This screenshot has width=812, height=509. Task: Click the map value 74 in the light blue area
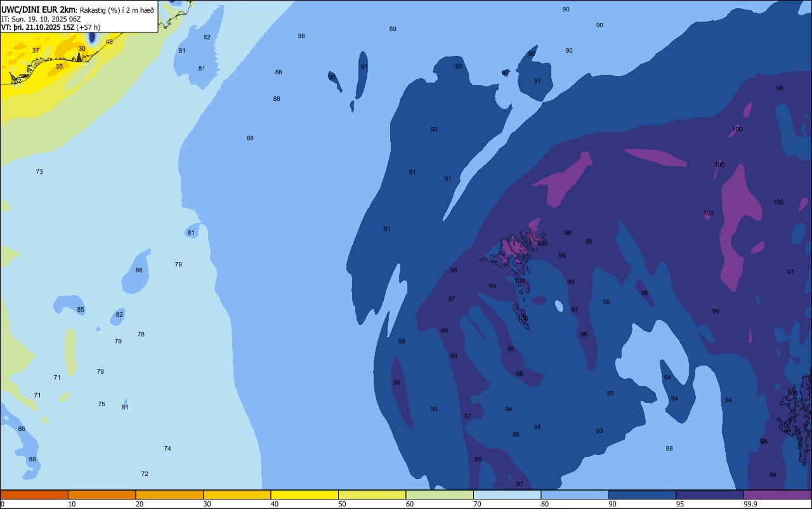pos(167,449)
